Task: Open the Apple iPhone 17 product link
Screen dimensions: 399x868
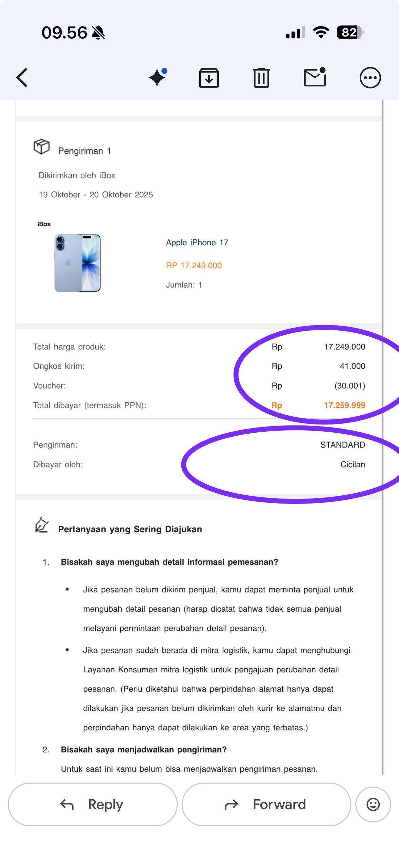Action: (197, 242)
